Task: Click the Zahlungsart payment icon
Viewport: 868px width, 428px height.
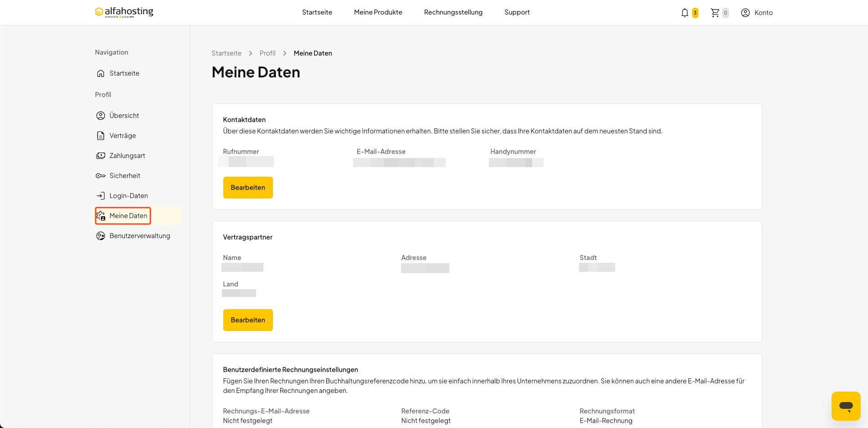Action: [101, 156]
